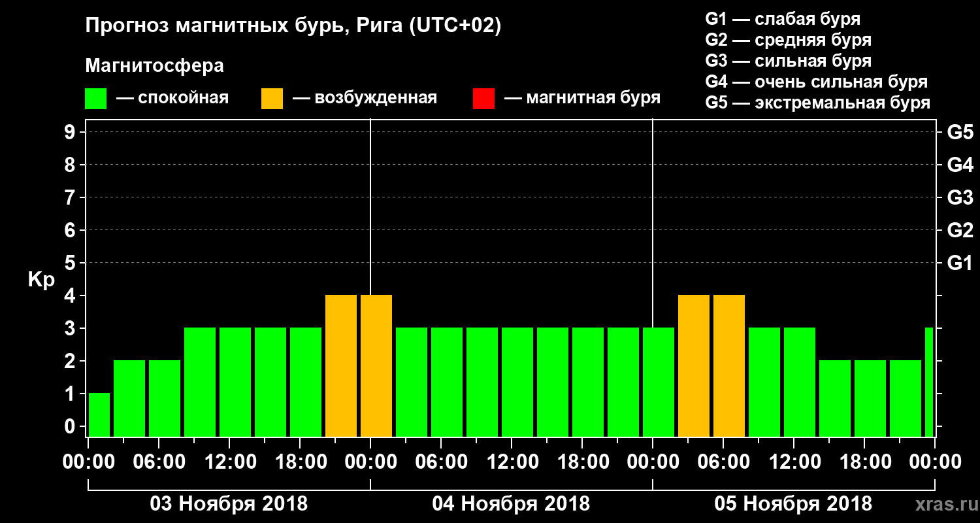Click the date label '05 Ноября 2018'
The width and height of the screenshot is (980, 523).
(x=793, y=504)
